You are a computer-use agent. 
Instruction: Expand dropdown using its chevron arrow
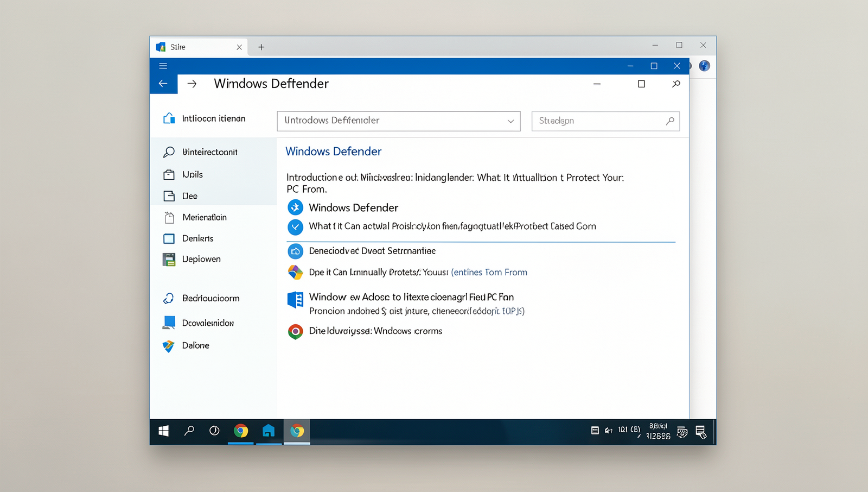point(510,121)
